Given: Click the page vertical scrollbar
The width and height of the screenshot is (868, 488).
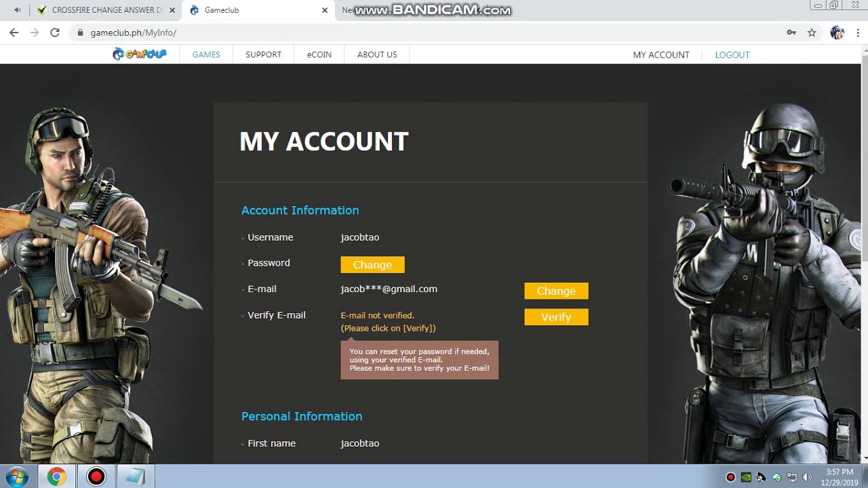Looking at the screenshot, I should pos(863,157).
